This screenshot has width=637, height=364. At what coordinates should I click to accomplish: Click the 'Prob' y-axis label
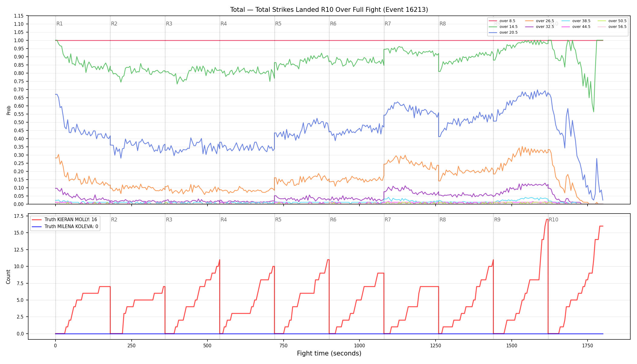point(8,110)
